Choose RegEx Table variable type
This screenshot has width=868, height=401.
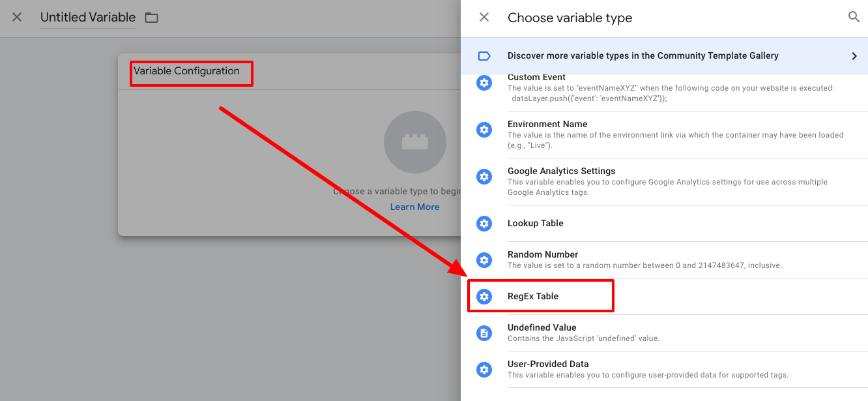click(x=665, y=297)
